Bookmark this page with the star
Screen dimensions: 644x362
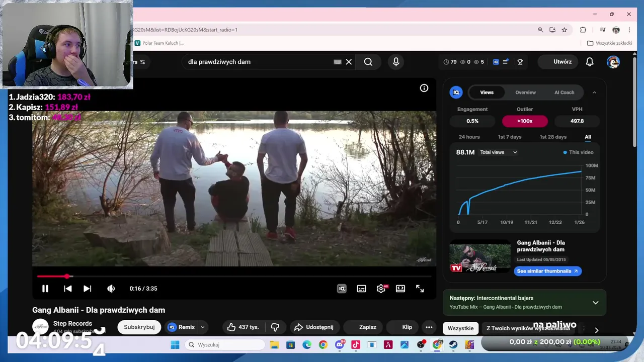point(565,30)
